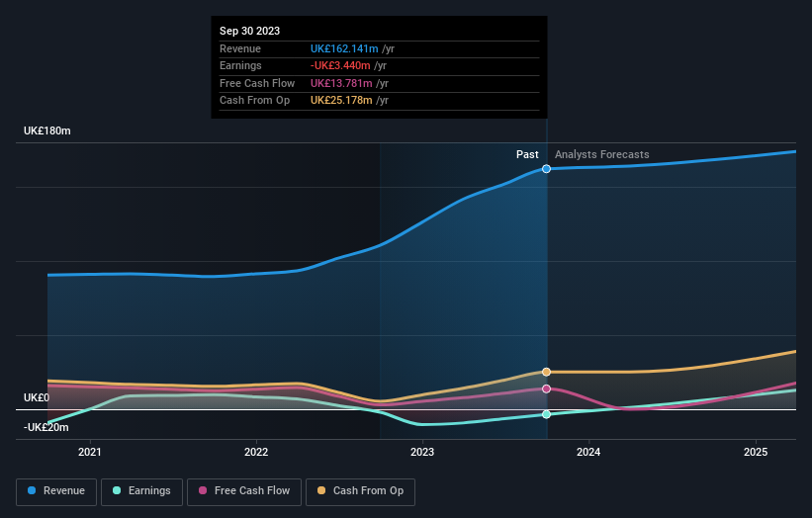Toggle the Revenue legend button
Screen dimensions: 812x518
coord(56,491)
